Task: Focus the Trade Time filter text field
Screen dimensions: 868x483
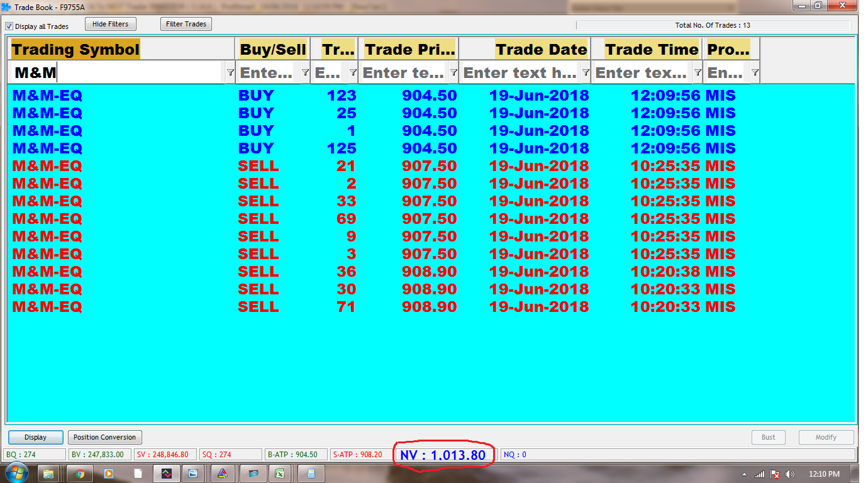Action: point(642,72)
